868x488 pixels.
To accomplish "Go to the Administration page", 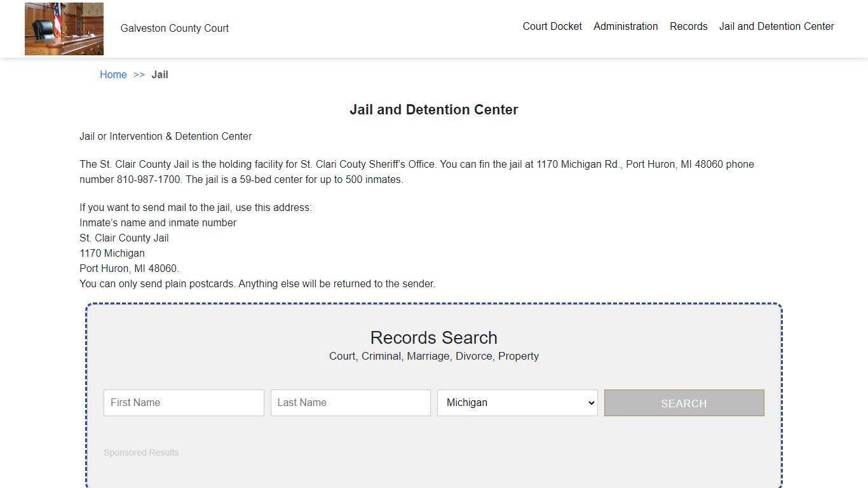I will [x=625, y=26].
